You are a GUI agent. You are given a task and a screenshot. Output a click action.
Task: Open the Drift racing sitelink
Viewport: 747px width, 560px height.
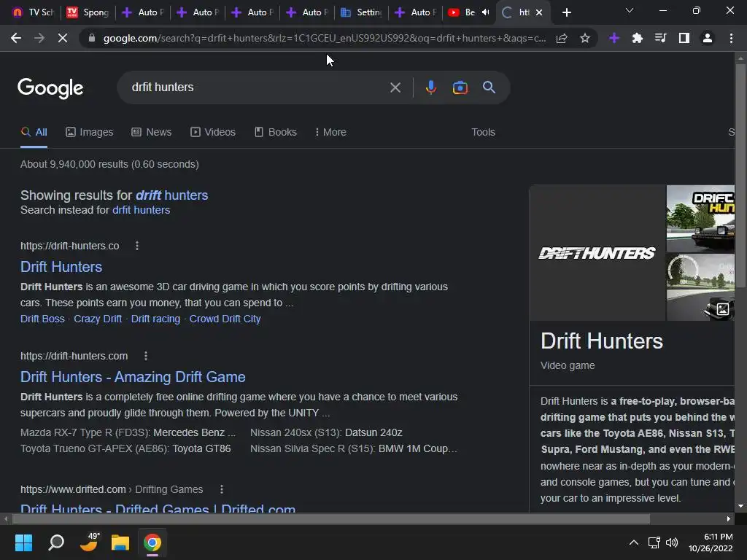pyautogui.click(x=155, y=319)
